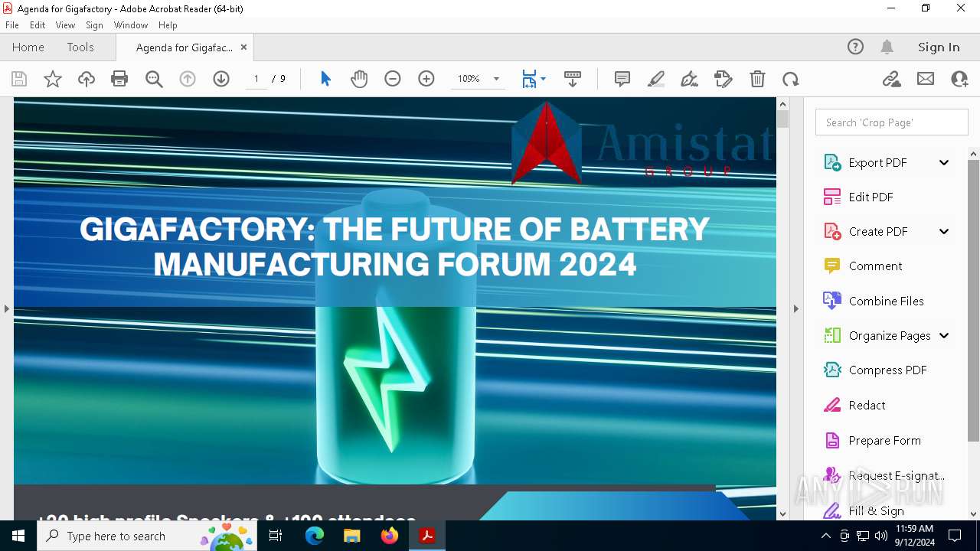980x551 pixels.
Task: Open the Window menu
Action: tap(131, 25)
